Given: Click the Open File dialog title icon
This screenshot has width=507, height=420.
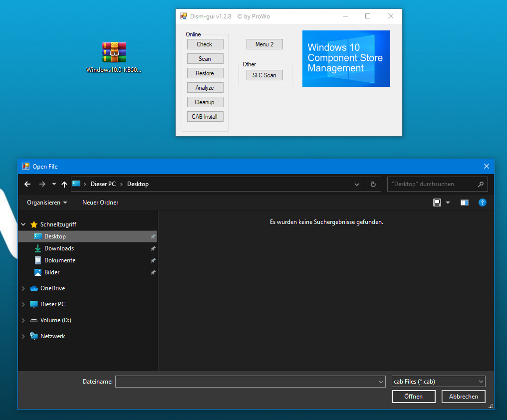Looking at the screenshot, I should (x=26, y=166).
